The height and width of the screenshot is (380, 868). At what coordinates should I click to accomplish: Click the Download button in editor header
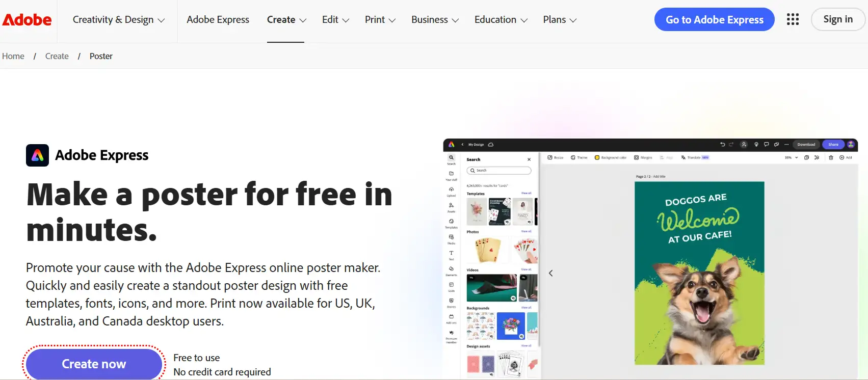pyautogui.click(x=806, y=144)
